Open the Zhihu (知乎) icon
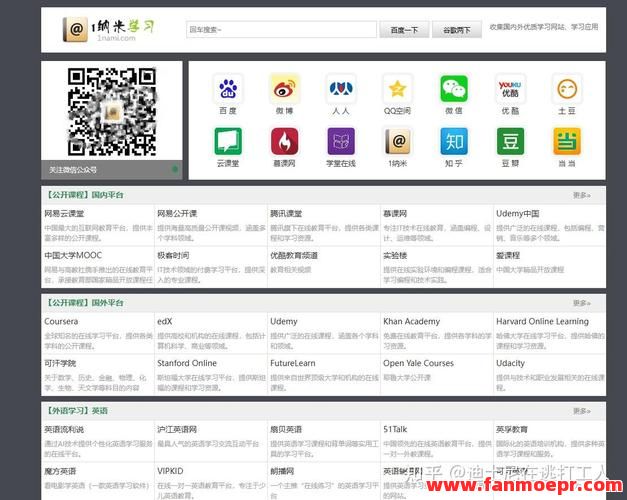This screenshot has height=500, width=627. tap(454, 141)
